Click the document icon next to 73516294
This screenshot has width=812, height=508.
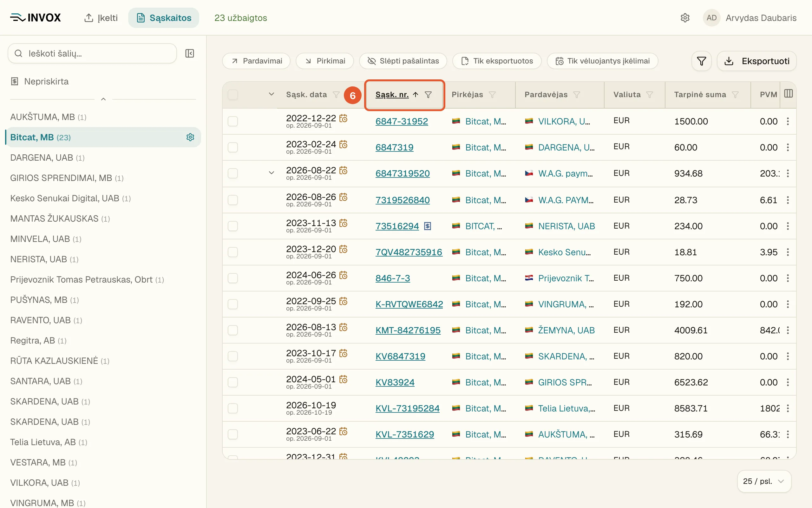(x=428, y=226)
